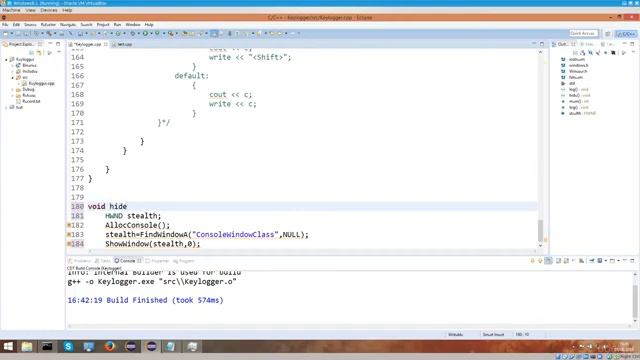Open the VirtualBox Machine menu
This screenshot has height=360, width=640.
[11, 10]
